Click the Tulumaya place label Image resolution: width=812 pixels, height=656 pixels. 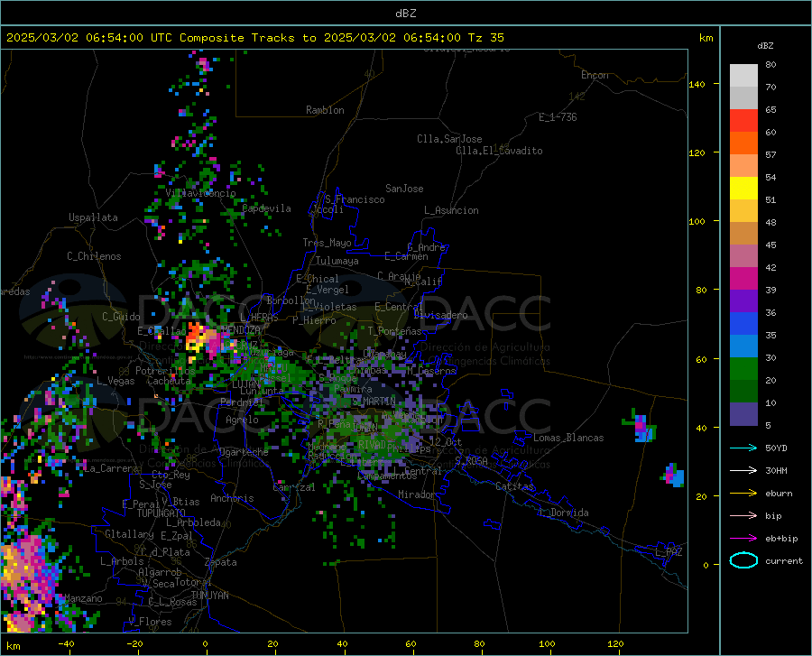[x=337, y=261]
